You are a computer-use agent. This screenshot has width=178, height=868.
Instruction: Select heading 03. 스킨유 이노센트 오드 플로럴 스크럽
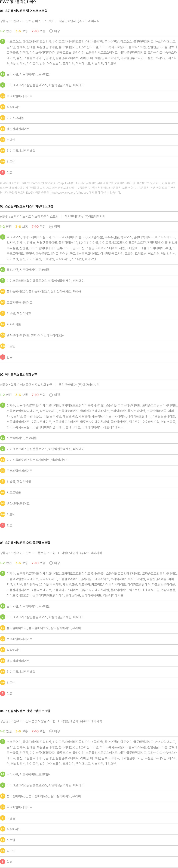[x=25, y=543]
